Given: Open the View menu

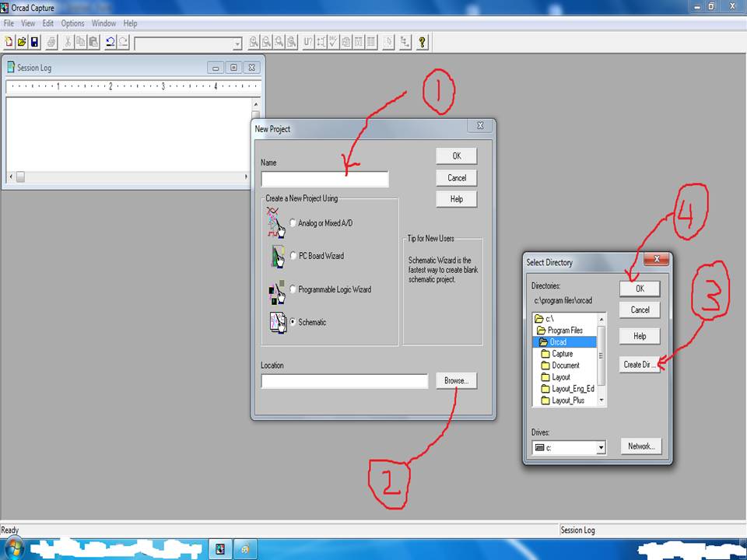Looking at the screenshot, I should coord(28,23).
